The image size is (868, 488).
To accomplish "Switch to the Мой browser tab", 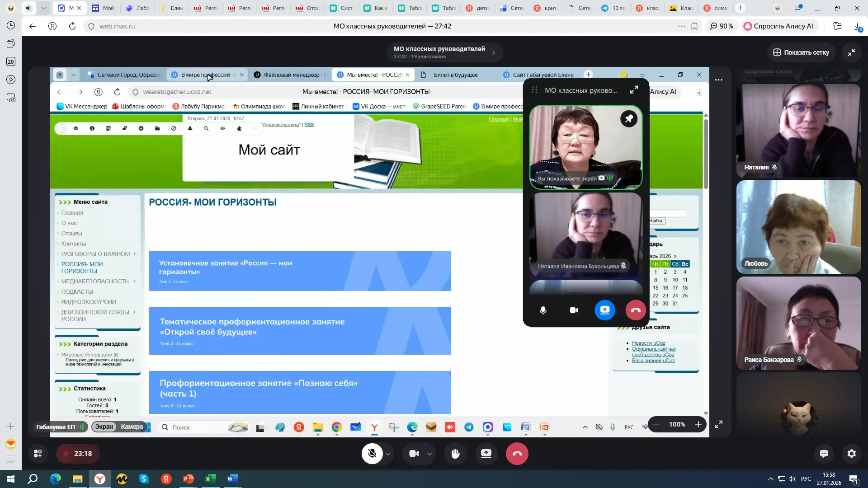I will pos(104,8).
